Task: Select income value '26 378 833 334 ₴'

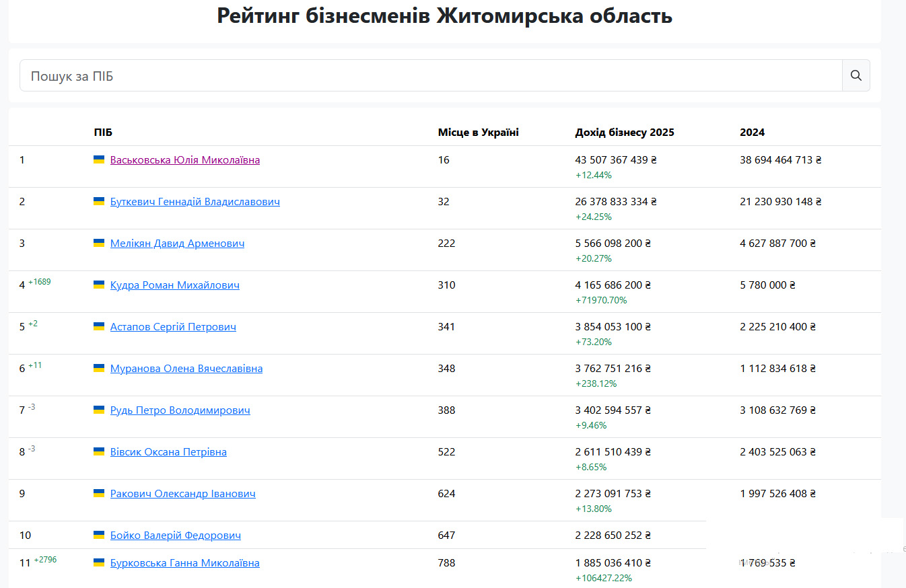Action: tap(616, 202)
